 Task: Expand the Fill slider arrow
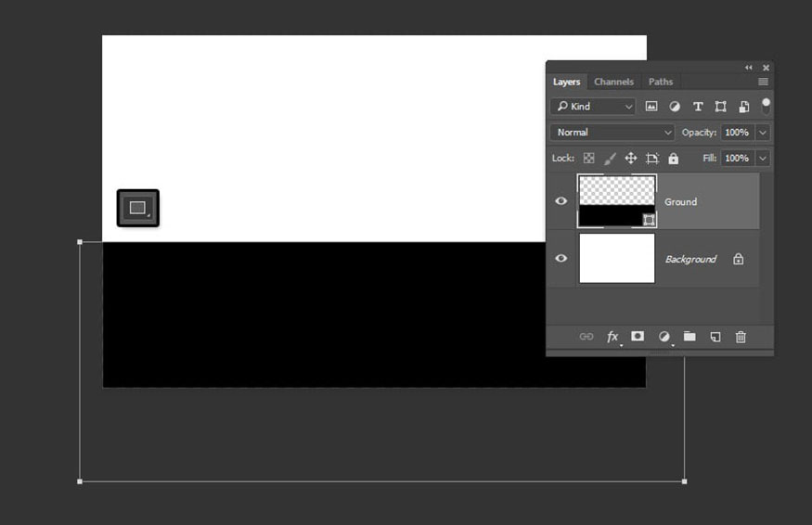click(763, 159)
